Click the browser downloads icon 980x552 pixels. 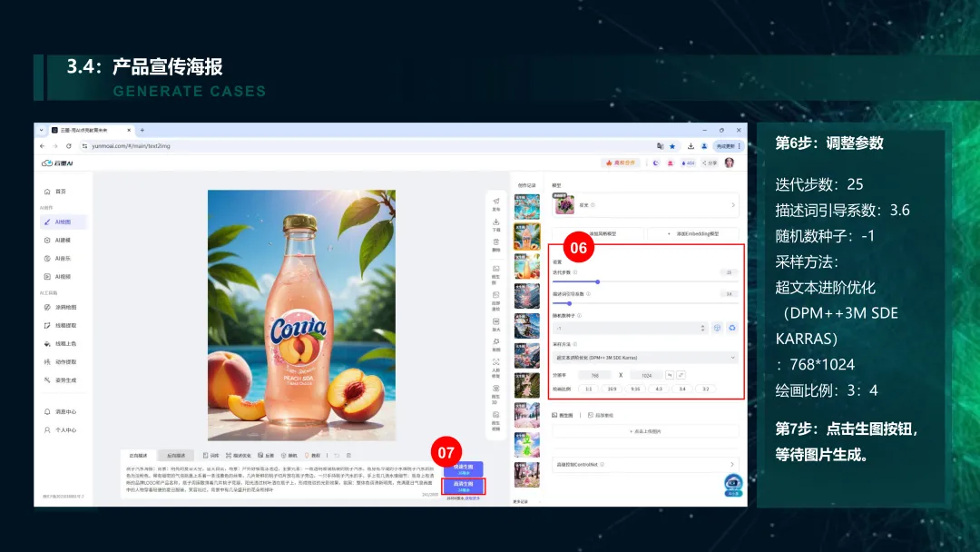(691, 146)
